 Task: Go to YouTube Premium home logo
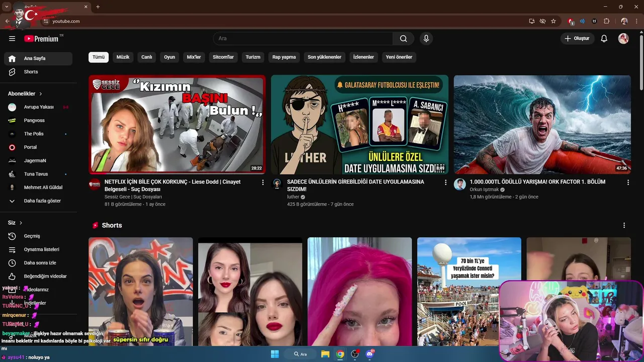point(42,39)
